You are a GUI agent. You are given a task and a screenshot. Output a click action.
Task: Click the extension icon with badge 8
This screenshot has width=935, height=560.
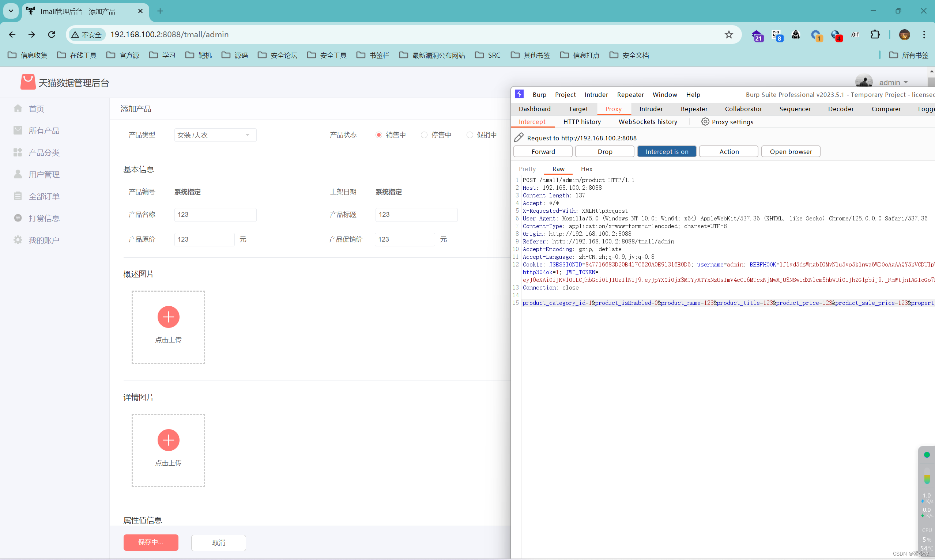pyautogui.click(x=777, y=35)
